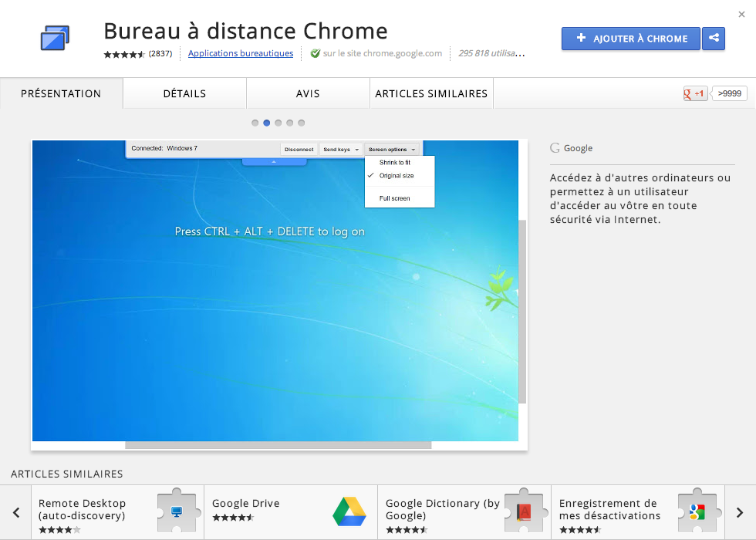Select the fifth screenshot carousel dot
756x540 pixels.
[x=302, y=123]
